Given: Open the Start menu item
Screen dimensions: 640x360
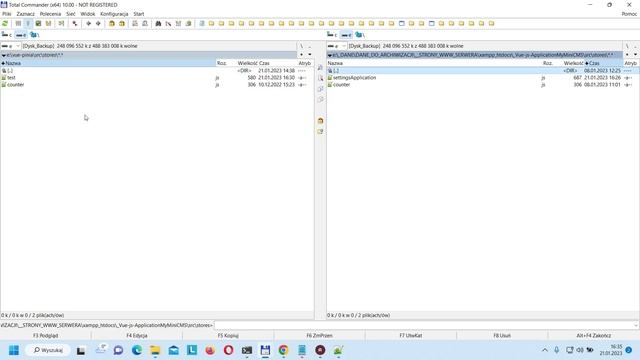Looking at the screenshot, I should coord(139,14).
